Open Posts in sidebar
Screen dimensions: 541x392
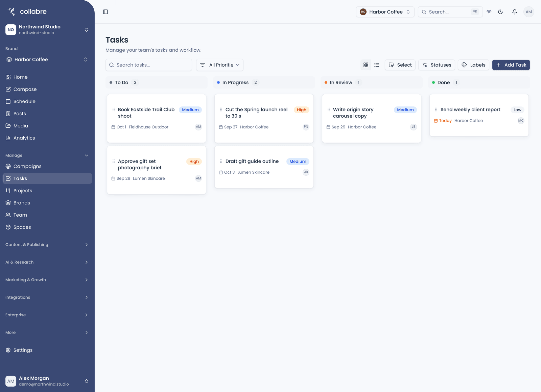pyautogui.click(x=47, y=114)
